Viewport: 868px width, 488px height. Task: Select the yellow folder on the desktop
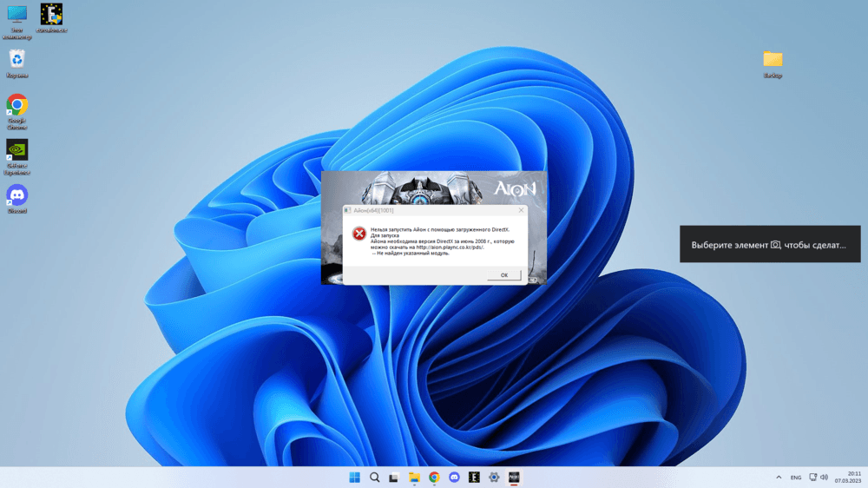pos(773,60)
